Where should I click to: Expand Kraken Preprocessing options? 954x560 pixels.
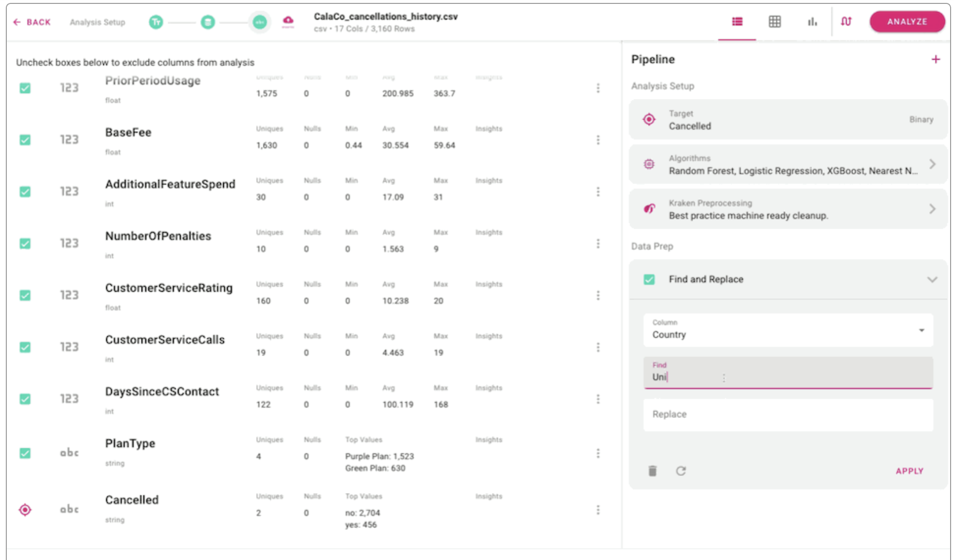[932, 209]
